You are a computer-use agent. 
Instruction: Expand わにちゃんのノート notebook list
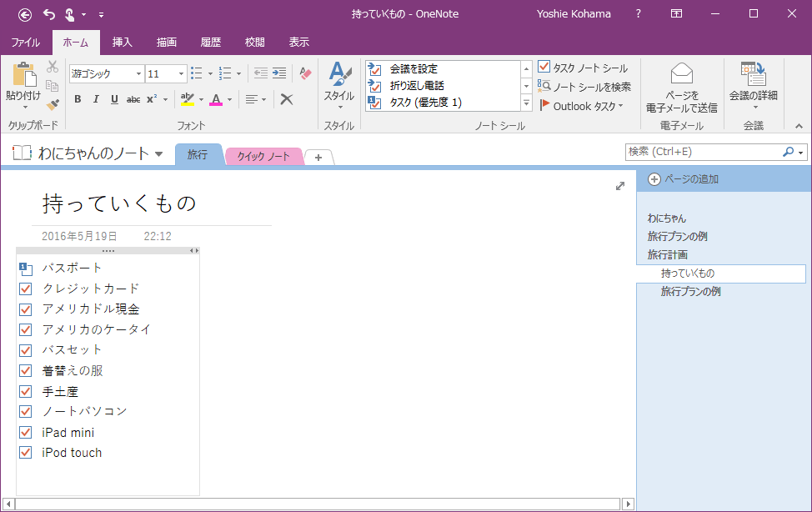(158, 154)
